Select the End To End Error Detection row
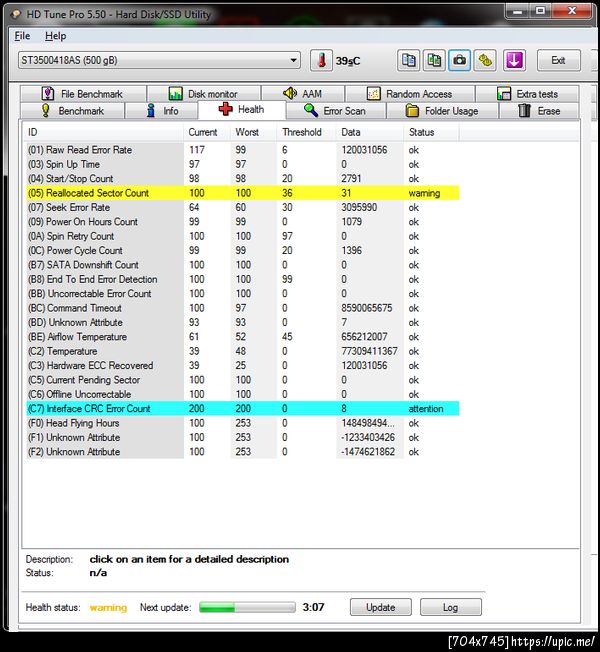Screen dimensions: 600x652 coord(243,279)
